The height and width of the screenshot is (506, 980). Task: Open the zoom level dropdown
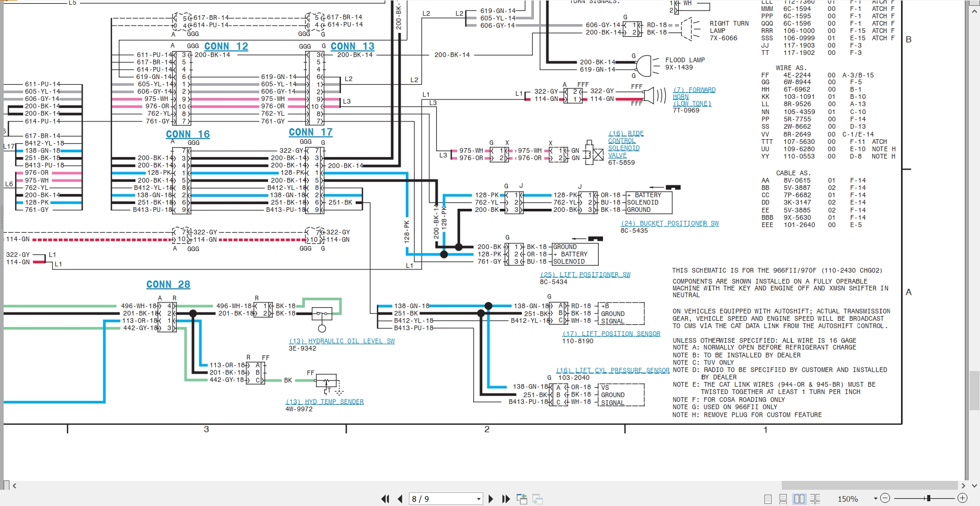[875, 499]
